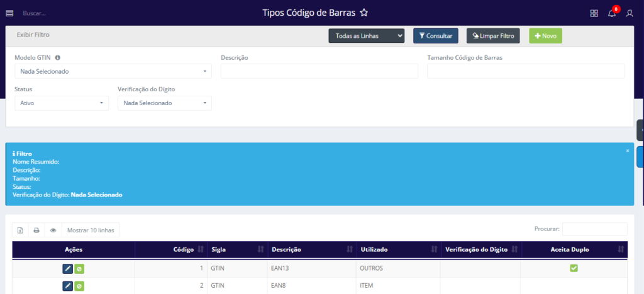644x294 pixels.
Task: Export table to Excel file icon
Action: point(20,230)
